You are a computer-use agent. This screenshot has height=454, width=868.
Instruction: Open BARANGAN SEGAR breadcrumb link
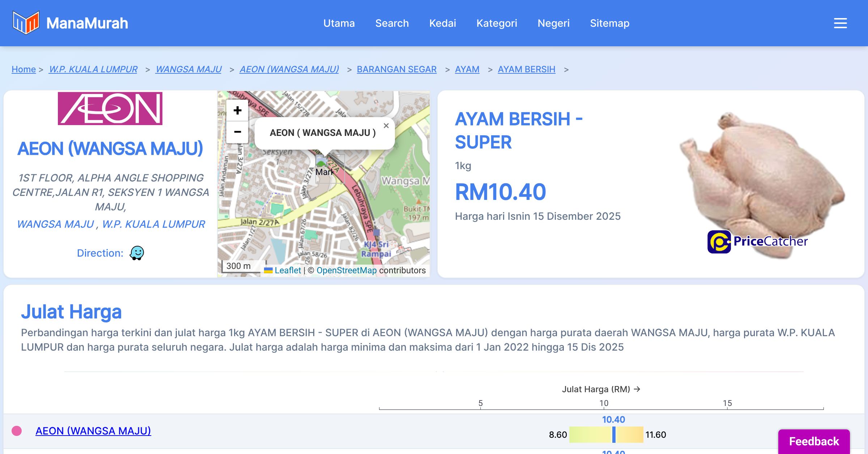[x=396, y=69]
